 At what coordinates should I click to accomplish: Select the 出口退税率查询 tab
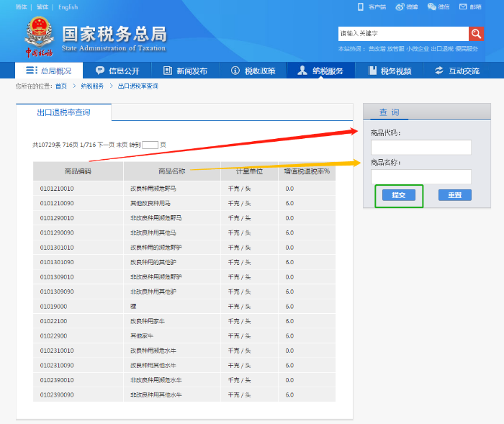(x=63, y=113)
